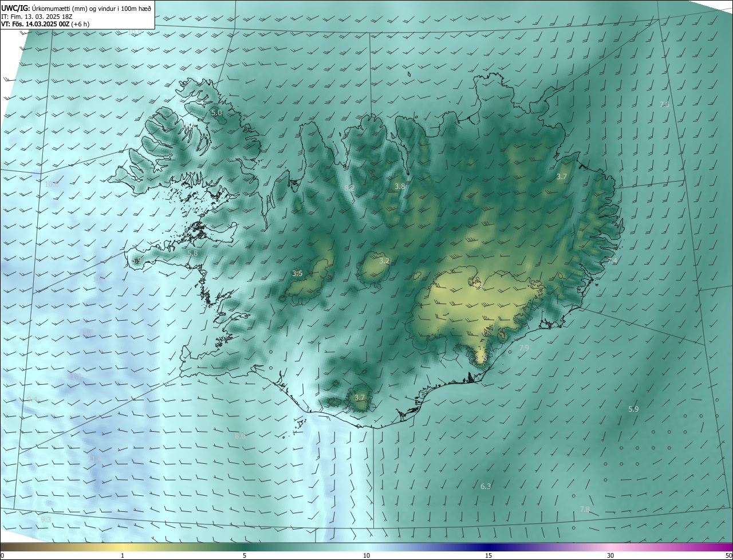Click the 'UWC/IG: Úrkomumætti (mm)' title line
The image size is (733, 560).
77,8
